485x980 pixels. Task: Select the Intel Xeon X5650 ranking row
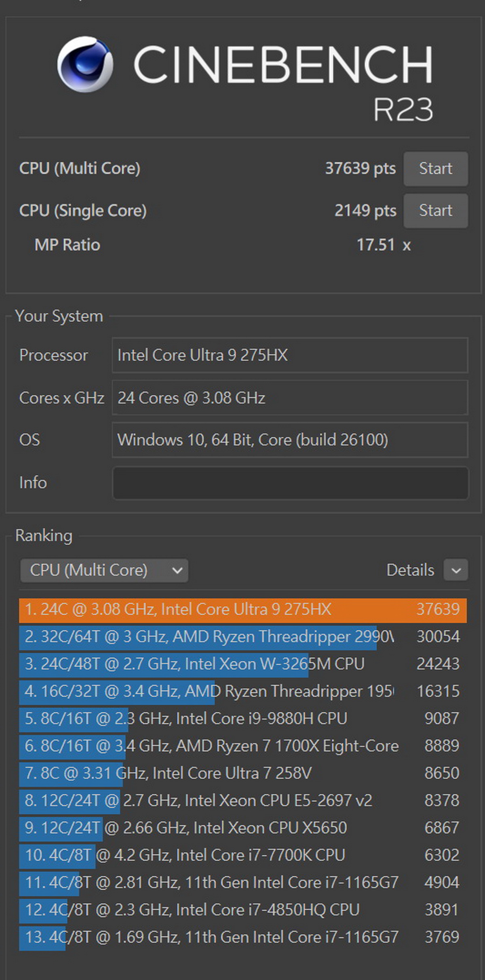pyautogui.click(x=242, y=828)
